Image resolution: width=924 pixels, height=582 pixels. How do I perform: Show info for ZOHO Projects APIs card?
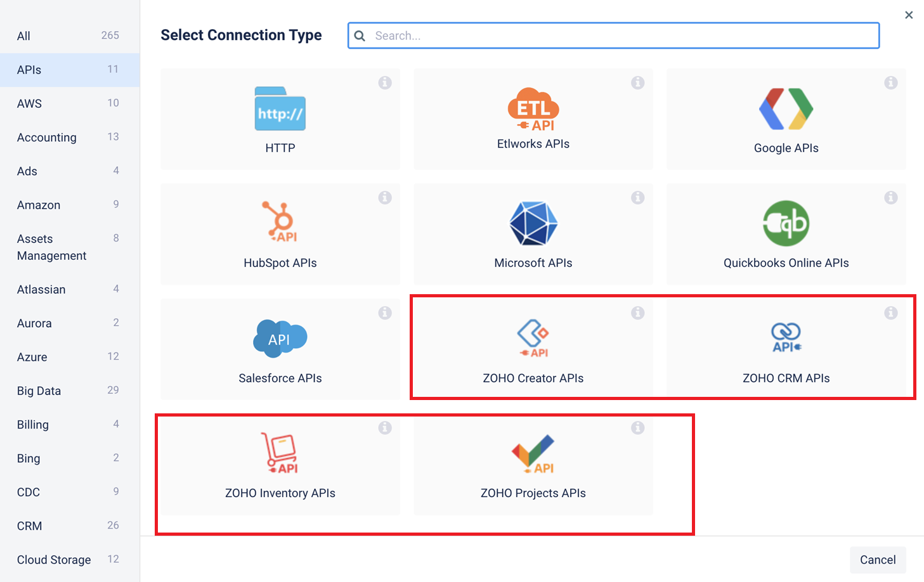pos(638,428)
